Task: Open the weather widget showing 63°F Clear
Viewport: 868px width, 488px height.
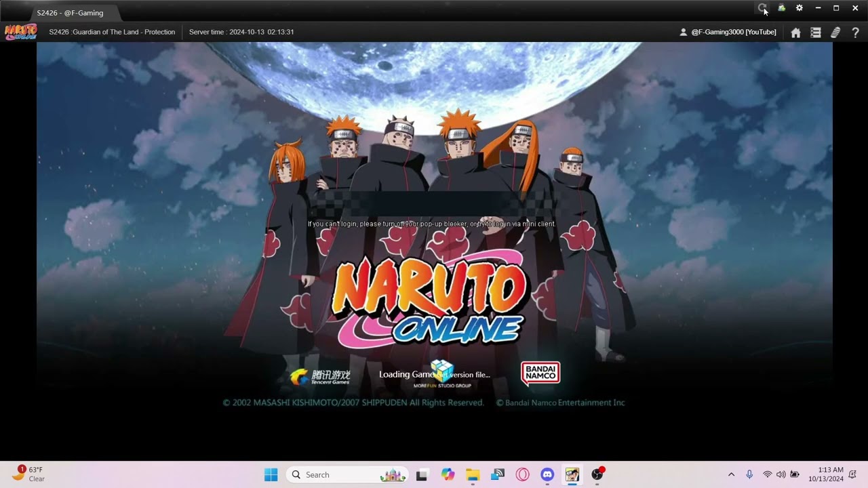Action: click(x=28, y=474)
